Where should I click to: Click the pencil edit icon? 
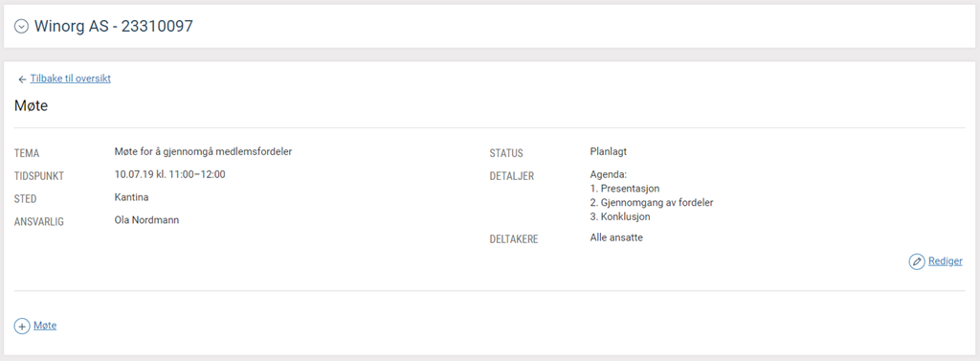point(916,261)
